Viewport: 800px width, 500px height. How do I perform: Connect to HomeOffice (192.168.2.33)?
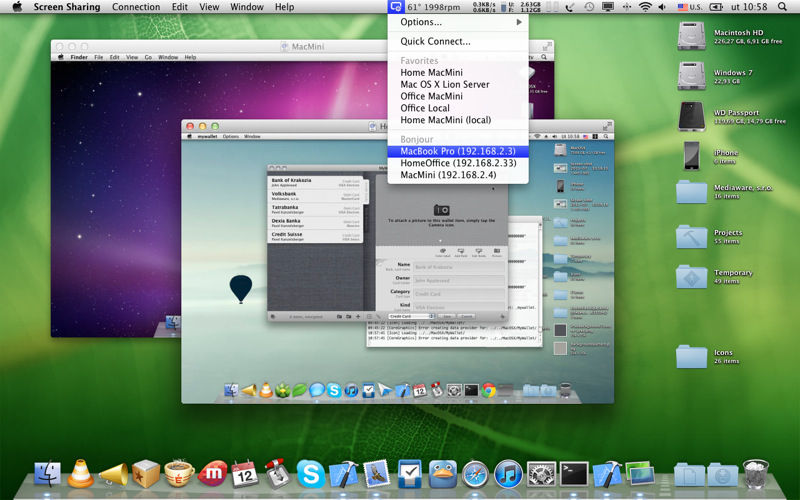(458, 163)
